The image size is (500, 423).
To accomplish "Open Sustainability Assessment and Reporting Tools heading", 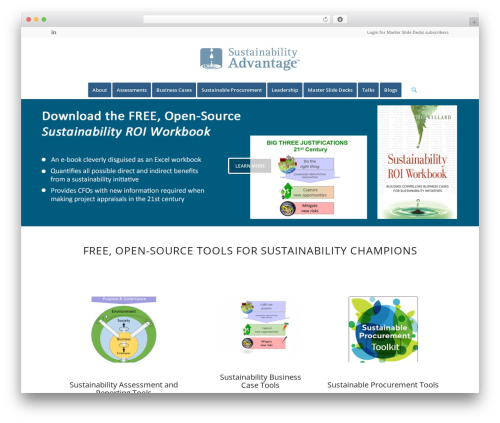I will click(124, 387).
